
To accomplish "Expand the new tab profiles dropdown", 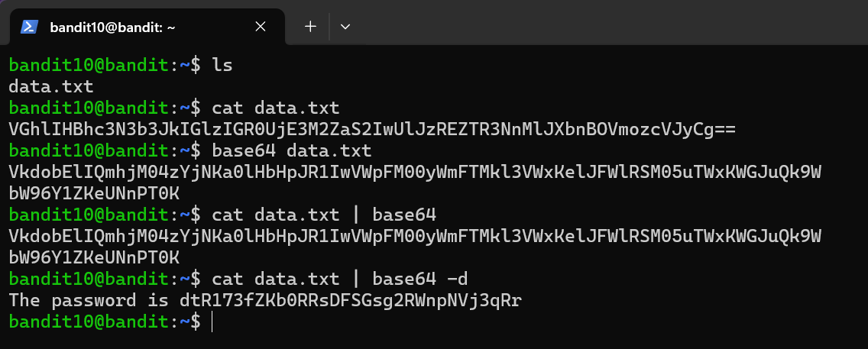I will coord(345,27).
